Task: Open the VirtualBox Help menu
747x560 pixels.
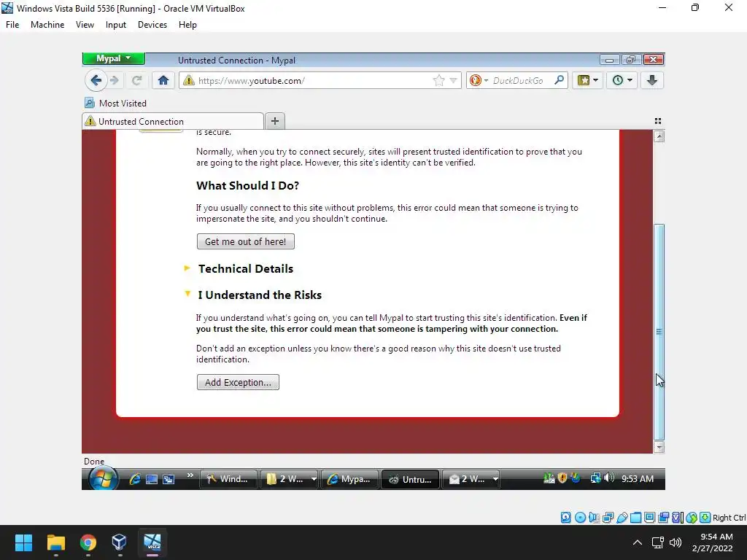Action: (187, 25)
